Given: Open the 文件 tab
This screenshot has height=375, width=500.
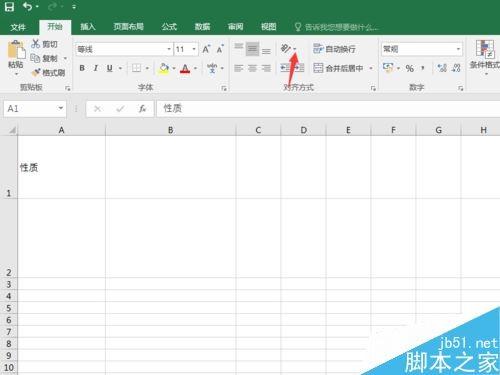Looking at the screenshot, I should pyautogui.click(x=18, y=27).
